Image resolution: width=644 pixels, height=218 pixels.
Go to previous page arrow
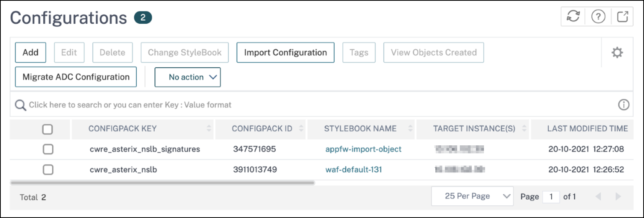point(598,197)
